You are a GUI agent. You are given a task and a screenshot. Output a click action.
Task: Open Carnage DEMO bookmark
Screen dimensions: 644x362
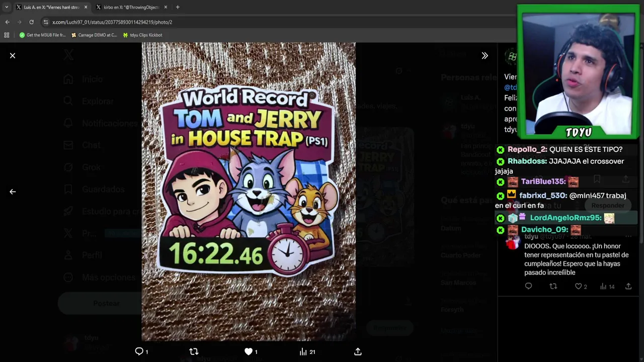94,35
